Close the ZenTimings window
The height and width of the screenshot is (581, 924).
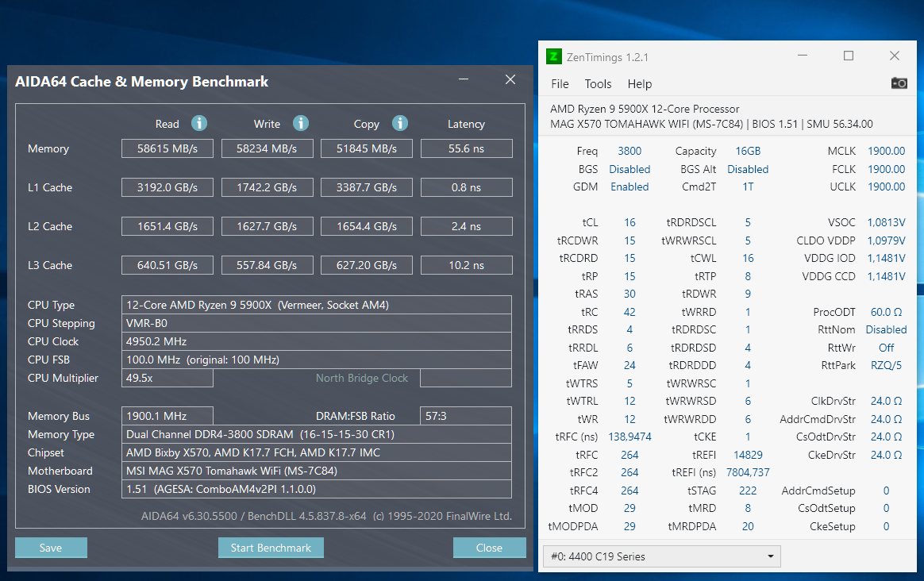[x=895, y=56]
